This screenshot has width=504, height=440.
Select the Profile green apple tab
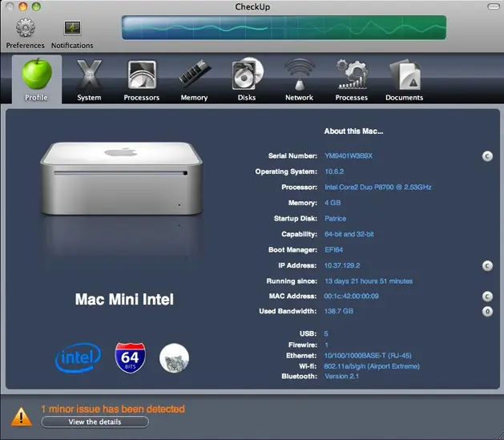point(37,79)
